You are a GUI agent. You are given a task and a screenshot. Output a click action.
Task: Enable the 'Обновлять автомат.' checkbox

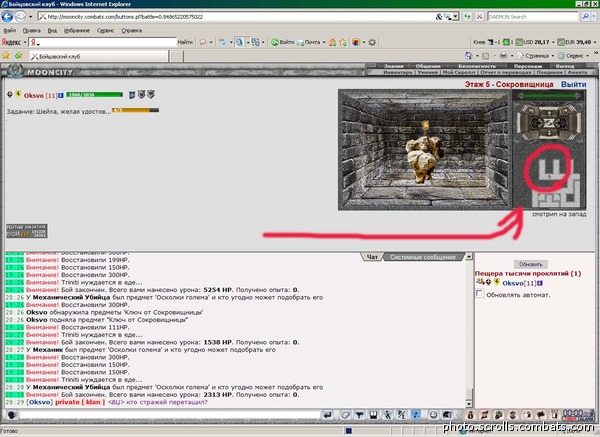479,294
